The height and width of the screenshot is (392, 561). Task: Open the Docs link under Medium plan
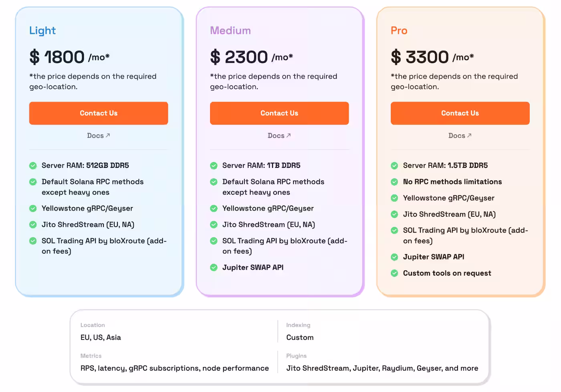pyautogui.click(x=279, y=136)
